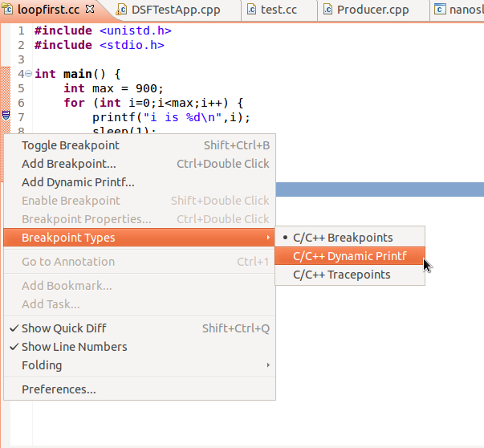Click 'int main() {' on line 4
The height and width of the screenshot is (448, 484).
78,74
